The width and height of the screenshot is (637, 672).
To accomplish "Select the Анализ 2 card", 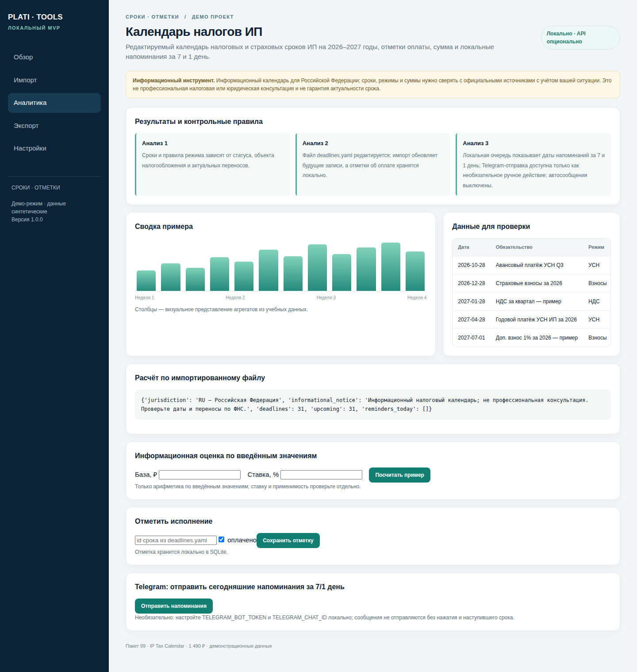I will [373, 164].
